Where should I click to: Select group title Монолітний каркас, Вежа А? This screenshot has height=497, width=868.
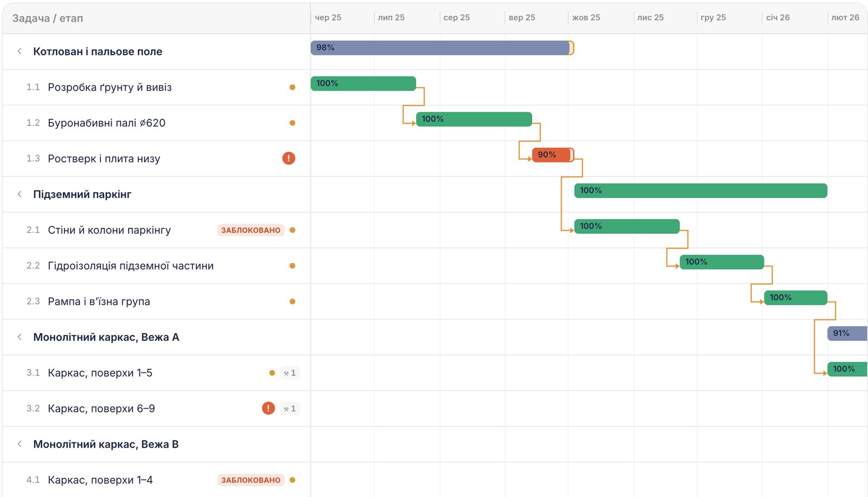(106, 337)
